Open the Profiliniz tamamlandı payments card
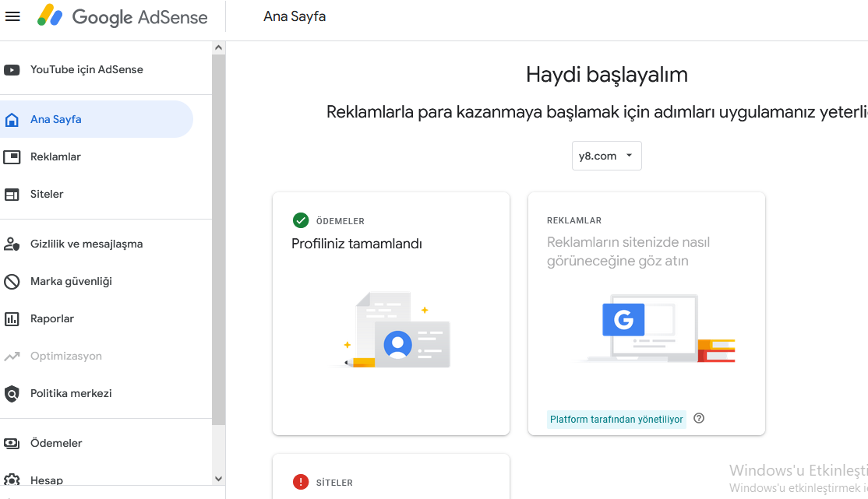Viewport: 868px width, 499px height. click(x=391, y=314)
